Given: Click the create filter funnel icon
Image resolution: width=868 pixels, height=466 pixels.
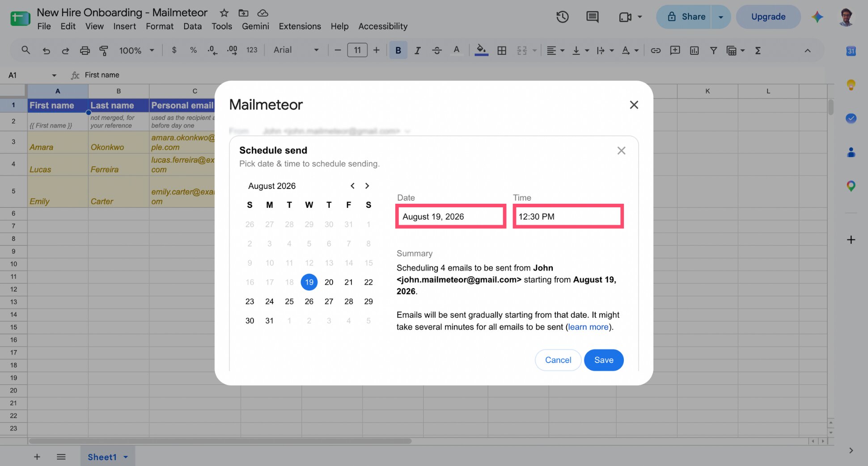Looking at the screenshot, I should (714, 50).
